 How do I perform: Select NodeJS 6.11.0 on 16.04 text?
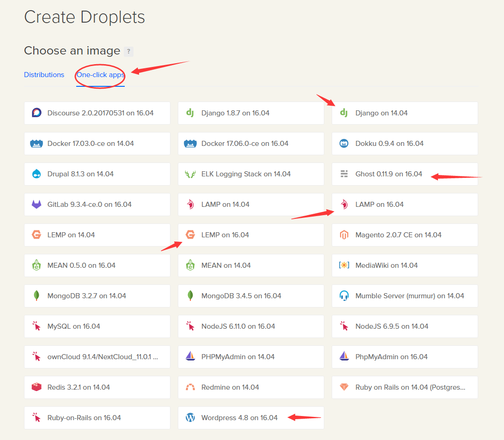click(x=238, y=326)
